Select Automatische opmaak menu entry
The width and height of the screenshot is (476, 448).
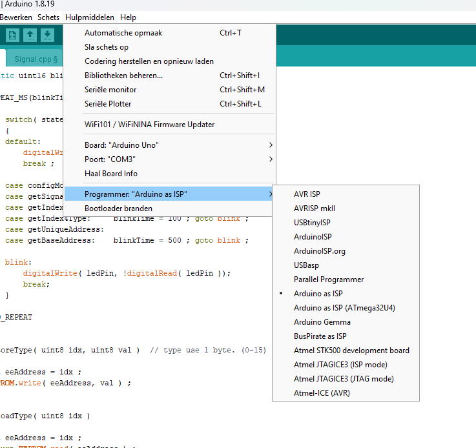click(x=123, y=33)
